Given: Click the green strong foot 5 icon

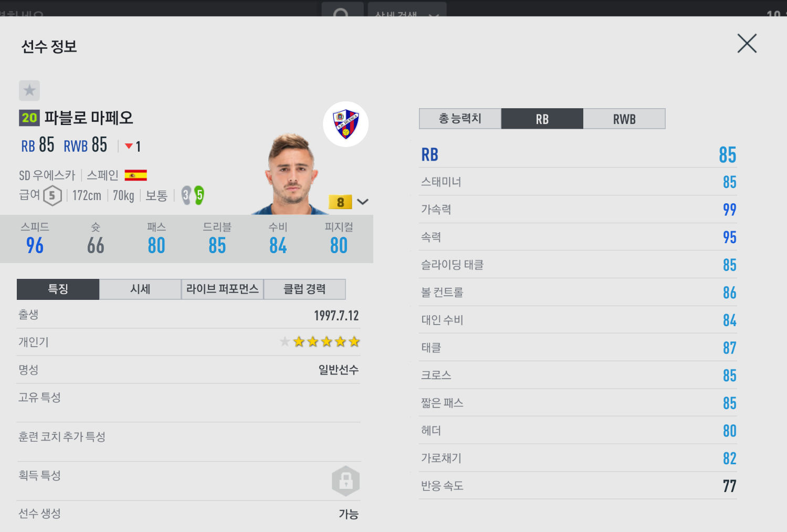Looking at the screenshot, I should pyautogui.click(x=199, y=195).
